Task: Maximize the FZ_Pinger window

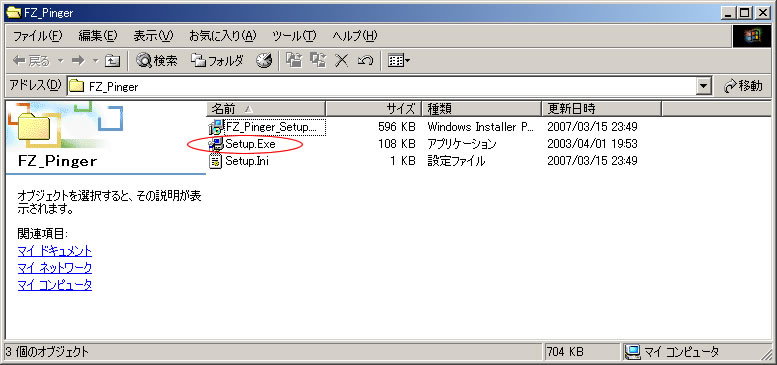Action: (744, 13)
